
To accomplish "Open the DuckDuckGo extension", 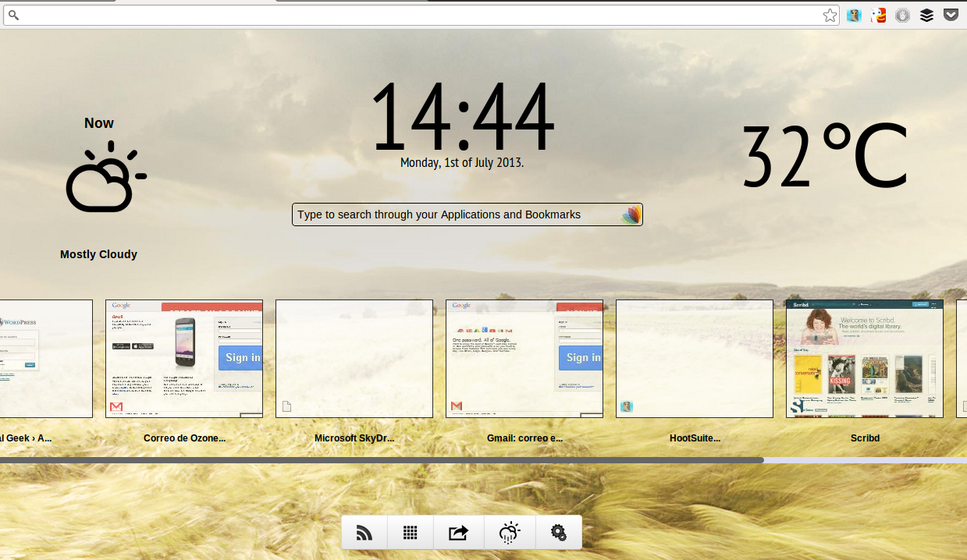I will click(x=879, y=15).
